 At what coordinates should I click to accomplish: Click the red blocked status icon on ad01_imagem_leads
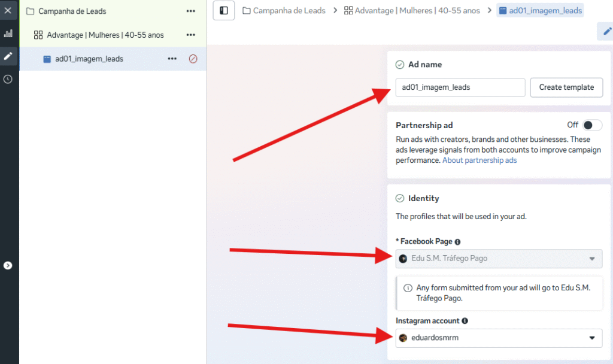(x=193, y=59)
